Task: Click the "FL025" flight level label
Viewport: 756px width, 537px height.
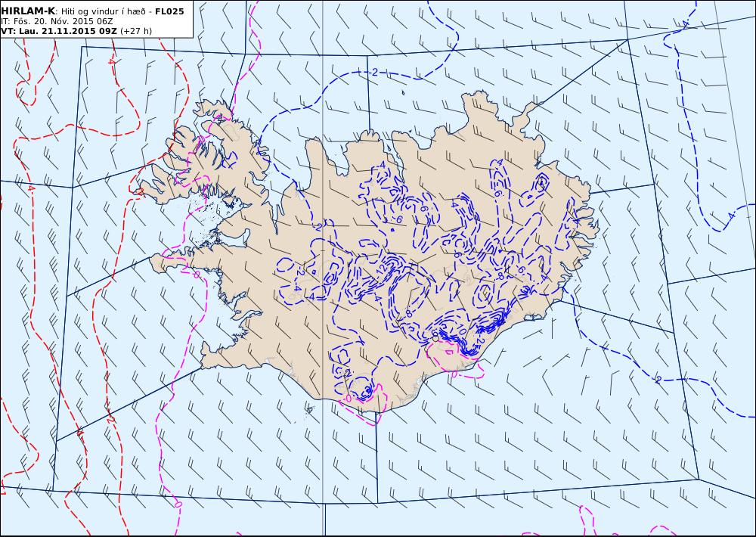Action: (169, 11)
